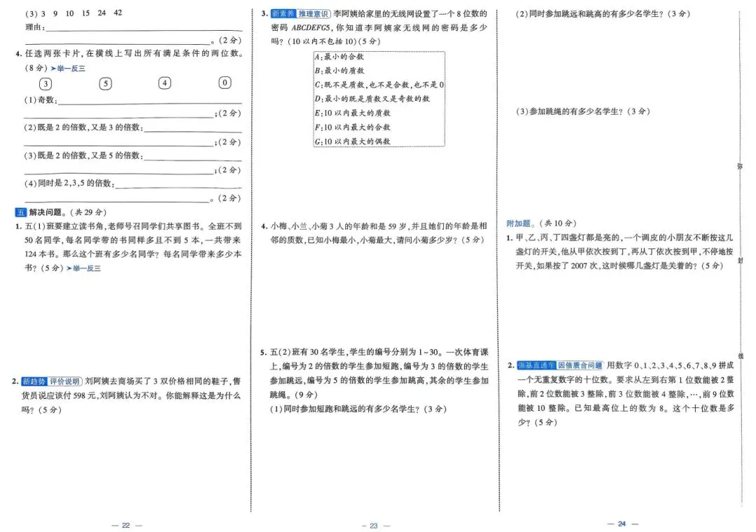Click the number card showing 5
This screenshot has height=532, width=756.
(105, 84)
